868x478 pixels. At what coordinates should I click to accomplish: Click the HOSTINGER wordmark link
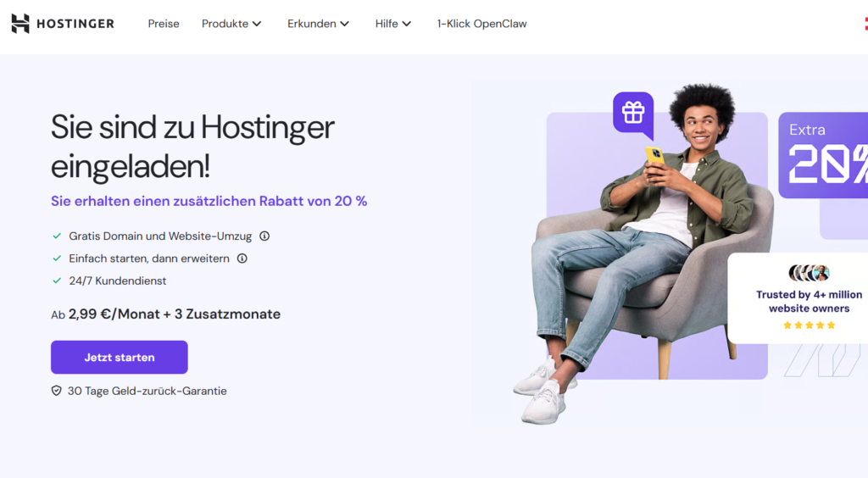coord(75,24)
